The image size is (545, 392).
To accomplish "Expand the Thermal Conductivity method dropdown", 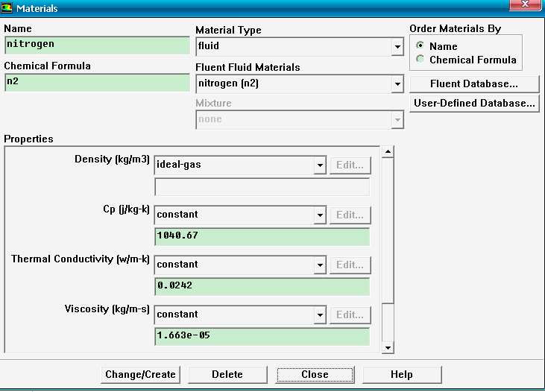I will pos(320,265).
